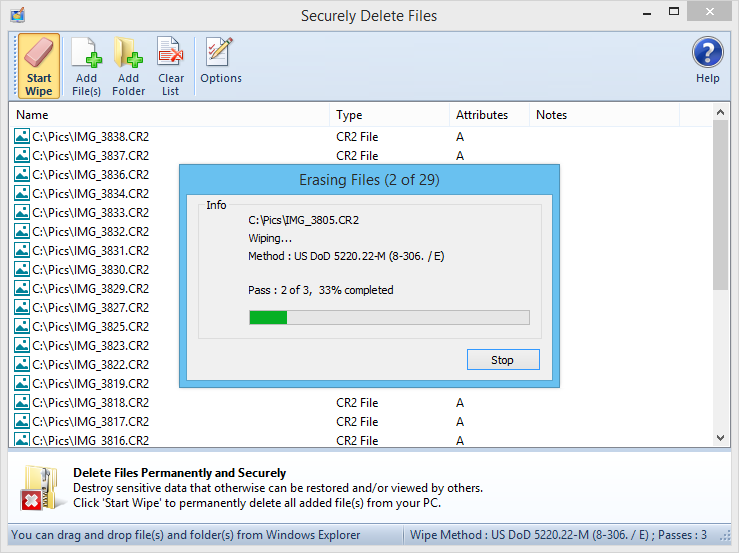Stop the wipe with the Stop button
Viewport: 739px width, 553px height.
(x=503, y=360)
